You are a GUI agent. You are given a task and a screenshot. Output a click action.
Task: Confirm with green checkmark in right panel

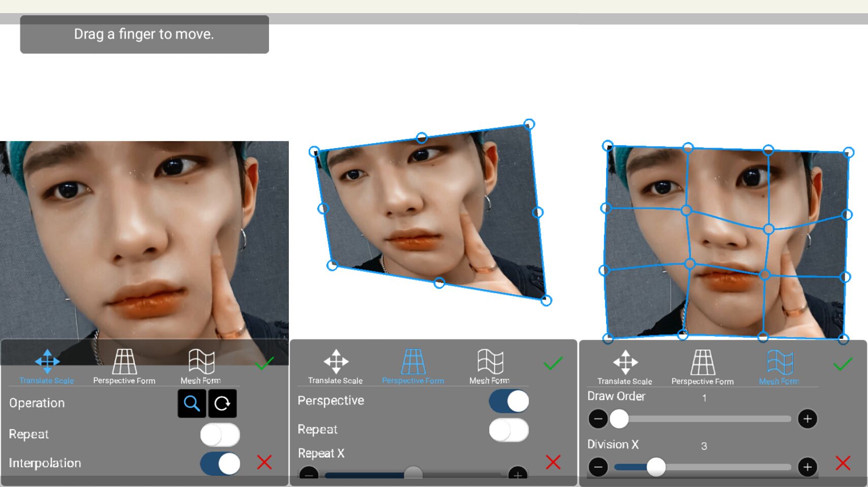point(843,364)
